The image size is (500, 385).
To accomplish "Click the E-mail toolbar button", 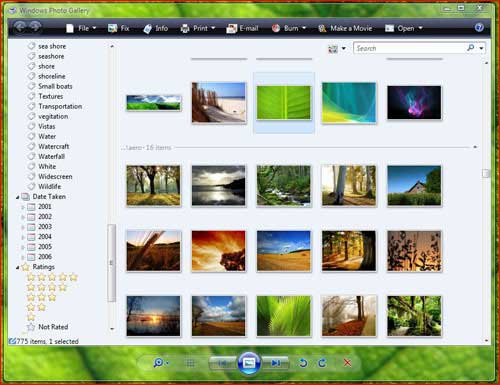I will (242, 29).
